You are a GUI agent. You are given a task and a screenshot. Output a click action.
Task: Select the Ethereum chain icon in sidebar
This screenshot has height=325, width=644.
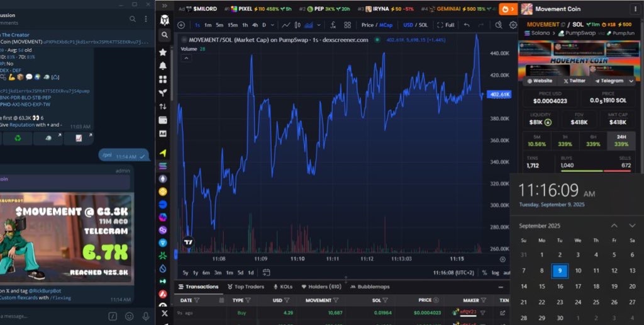(x=163, y=179)
